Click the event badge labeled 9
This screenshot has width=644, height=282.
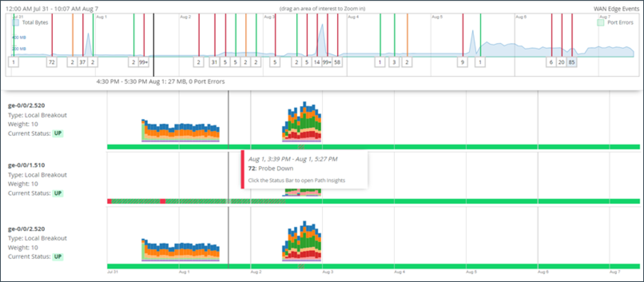pyautogui.click(x=463, y=62)
